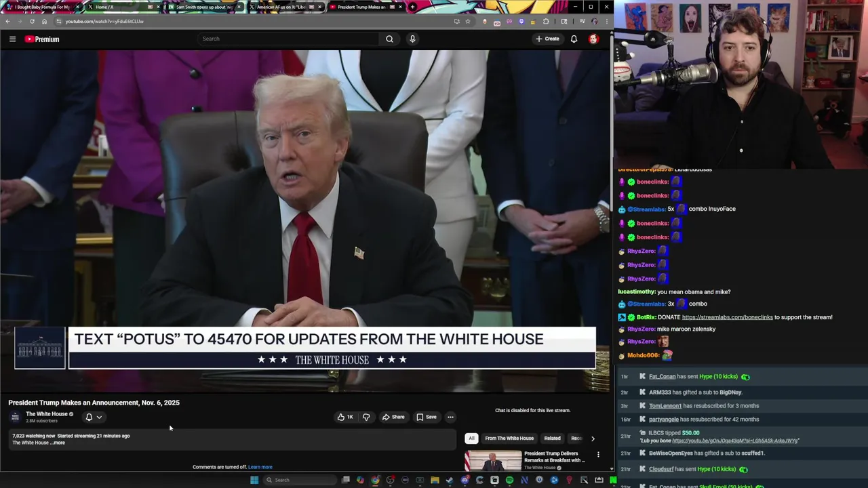Click in the YouTube search field
Image resolution: width=868 pixels, height=488 pixels.
click(x=288, y=39)
